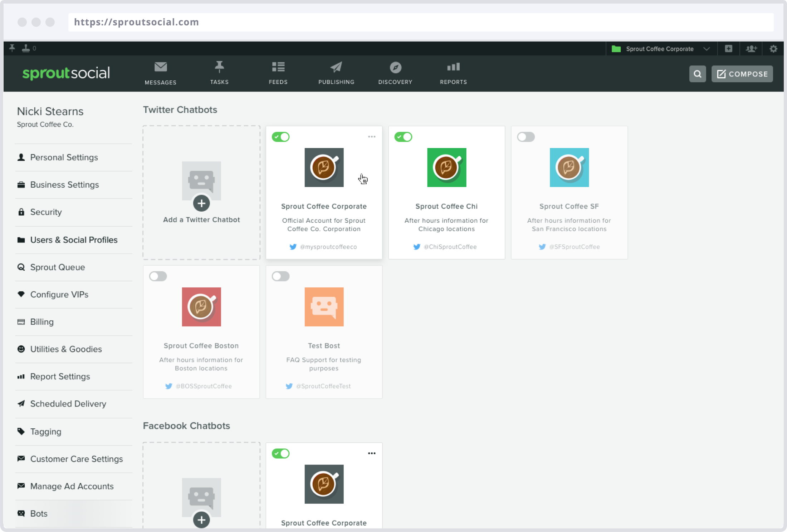Open Billing in sidebar
Viewport: 787px width, 532px height.
click(x=74, y=322)
